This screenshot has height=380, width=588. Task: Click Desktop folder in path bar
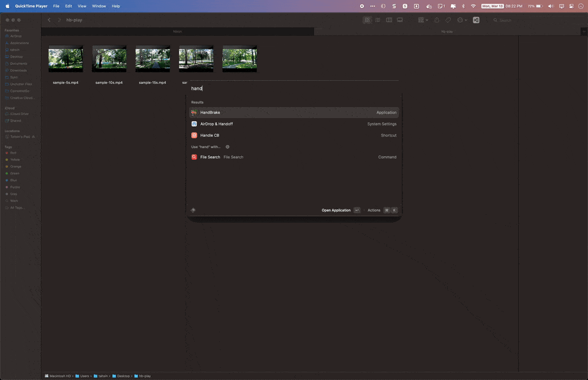(121, 376)
